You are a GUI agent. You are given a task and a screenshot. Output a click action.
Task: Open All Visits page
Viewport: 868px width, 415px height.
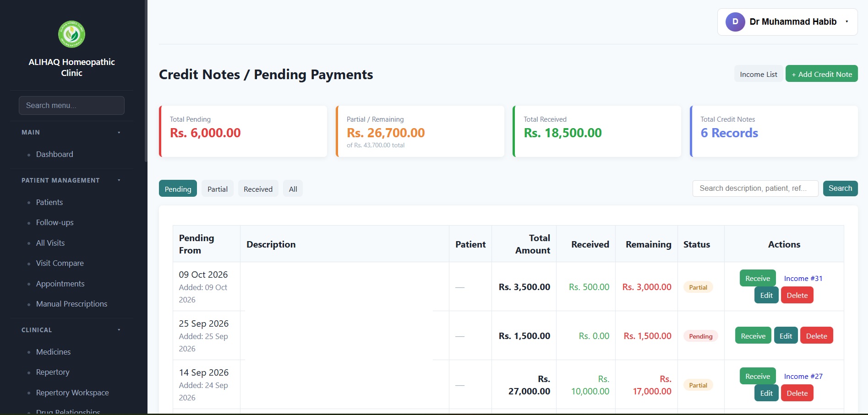pyautogui.click(x=50, y=243)
